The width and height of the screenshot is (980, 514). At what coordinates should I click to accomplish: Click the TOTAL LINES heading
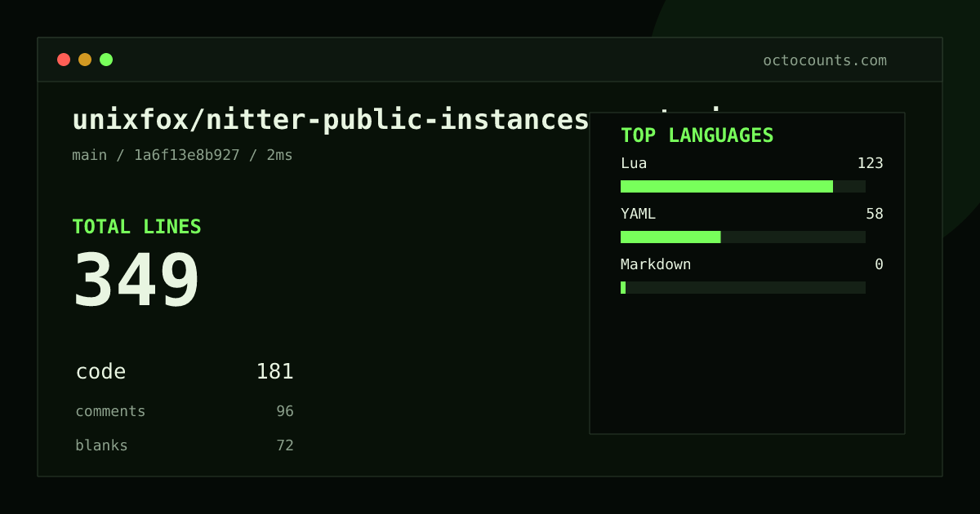click(136, 227)
